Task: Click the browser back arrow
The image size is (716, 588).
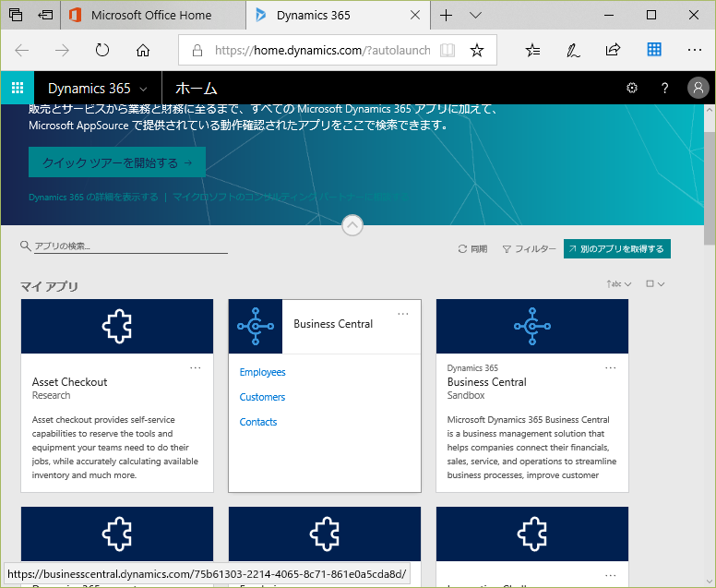Action: coord(22,50)
